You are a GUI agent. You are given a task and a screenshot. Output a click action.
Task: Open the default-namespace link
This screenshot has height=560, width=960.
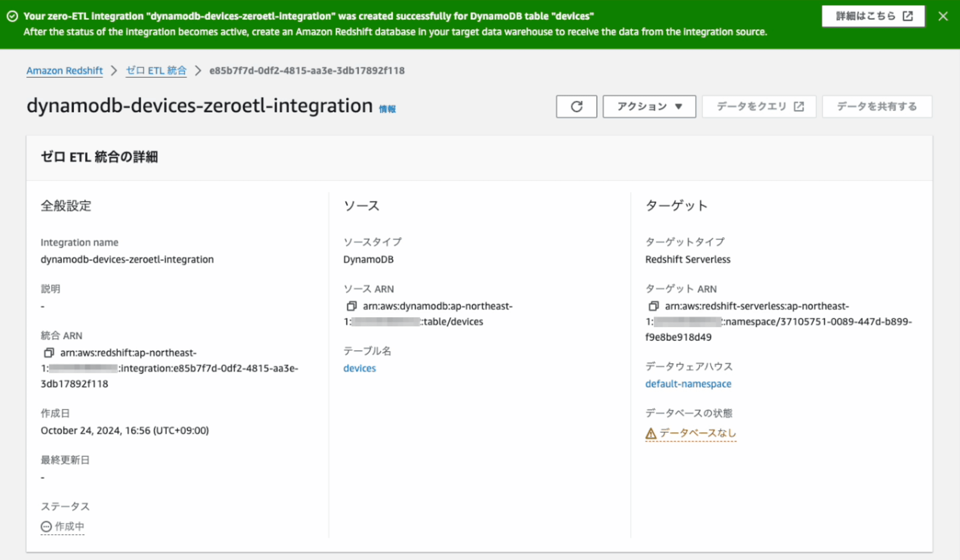[688, 384]
